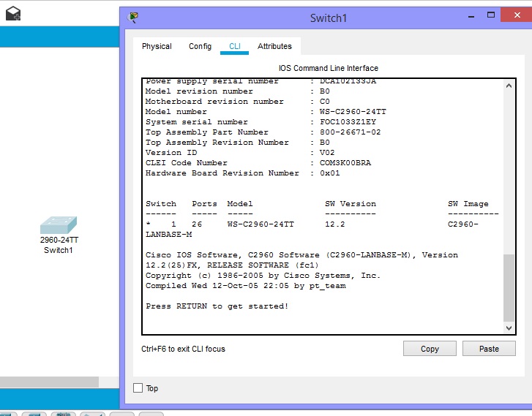Select the CLI tab
The image size is (532, 416).
(234, 46)
